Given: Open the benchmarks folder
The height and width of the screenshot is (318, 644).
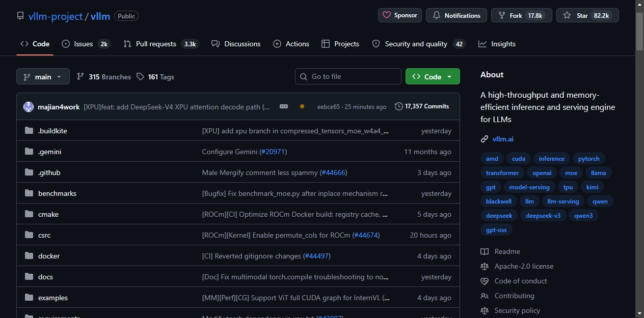Looking at the screenshot, I should [57, 193].
